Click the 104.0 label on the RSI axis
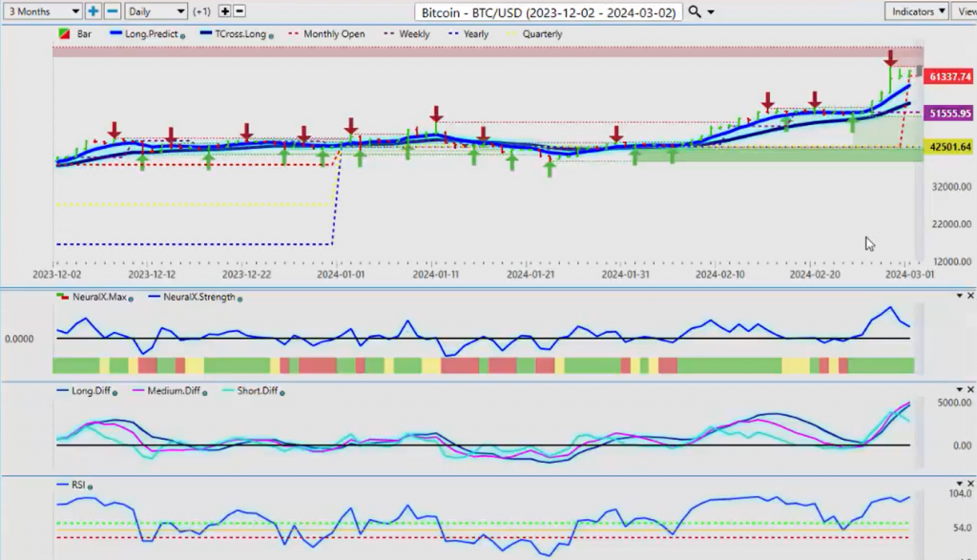Viewport: 977px width, 560px height. click(960, 494)
